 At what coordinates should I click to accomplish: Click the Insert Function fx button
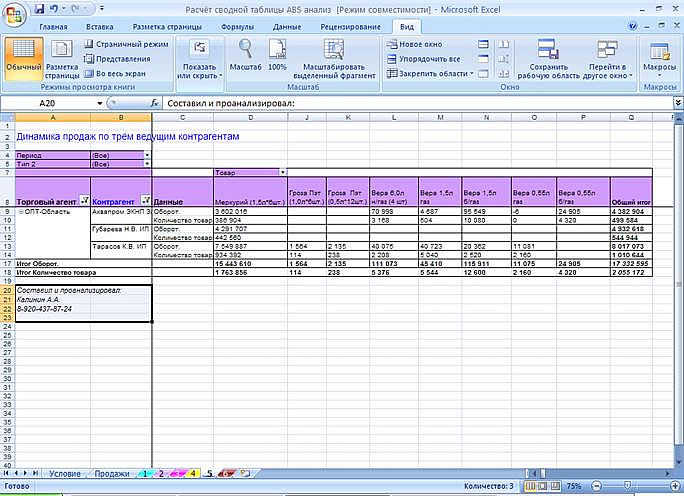tap(154, 103)
